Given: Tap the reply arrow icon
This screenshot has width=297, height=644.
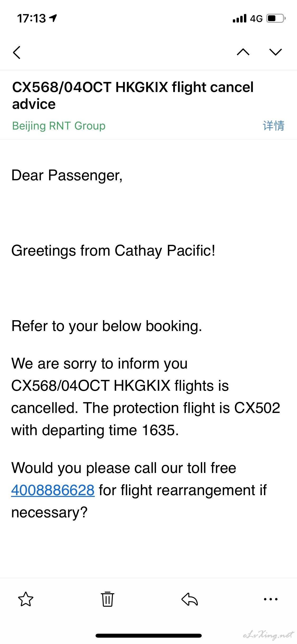Looking at the screenshot, I should click(190, 599).
